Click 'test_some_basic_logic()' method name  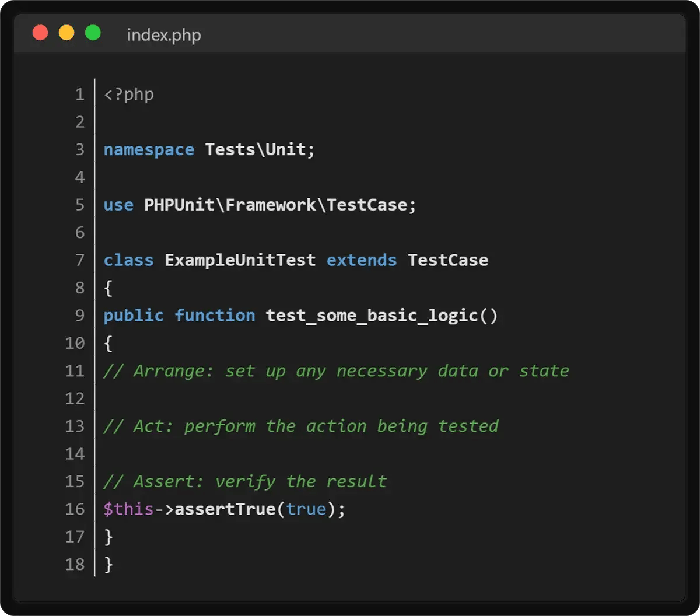click(x=381, y=316)
